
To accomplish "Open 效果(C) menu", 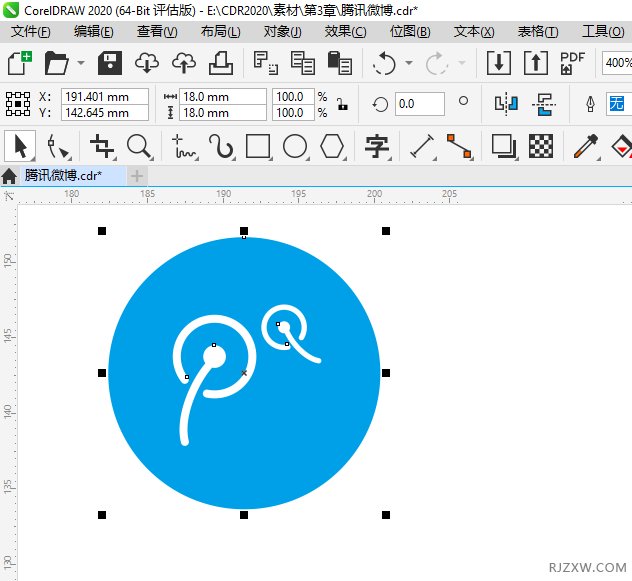I will (x=345, y=31).
